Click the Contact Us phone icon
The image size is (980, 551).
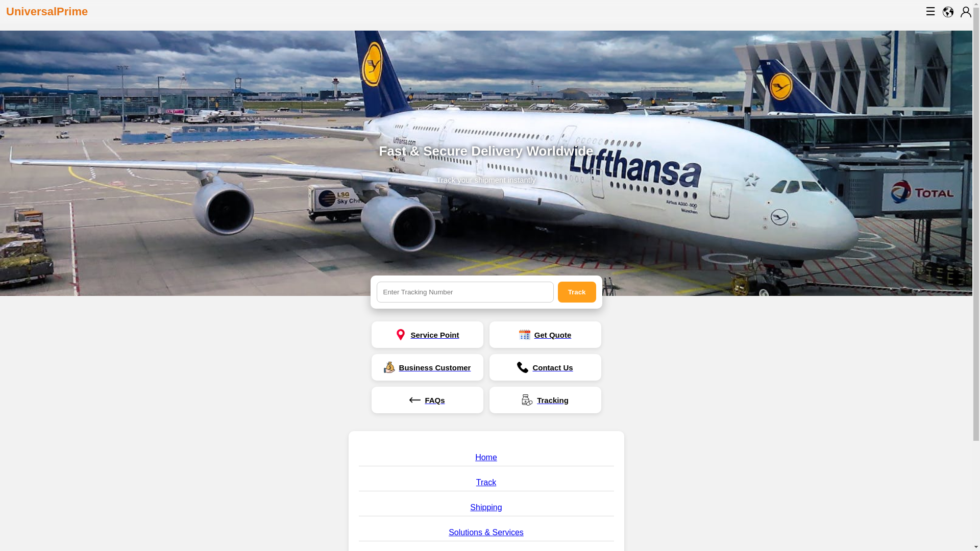pos(523,367)
